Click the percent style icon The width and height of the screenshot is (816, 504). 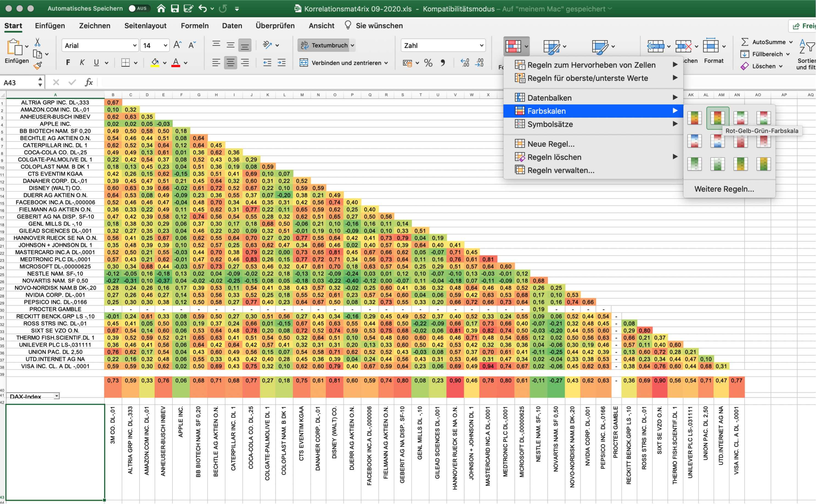428,63
